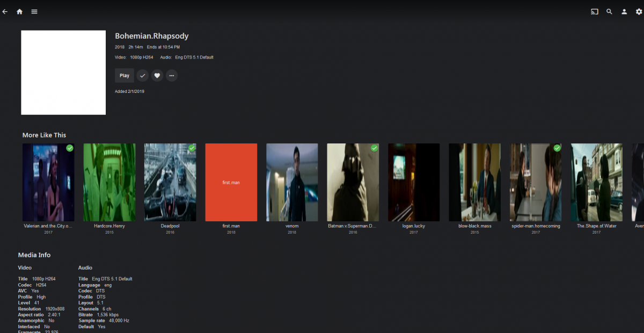The image size is (644, 333).
Task: Open the three-dots more options menu
Action: click(172, 76)
